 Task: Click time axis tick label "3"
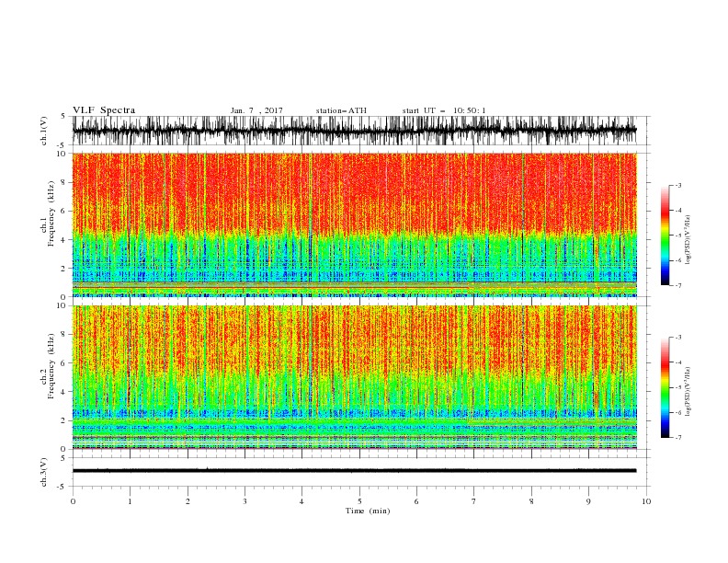coord(245,501)
